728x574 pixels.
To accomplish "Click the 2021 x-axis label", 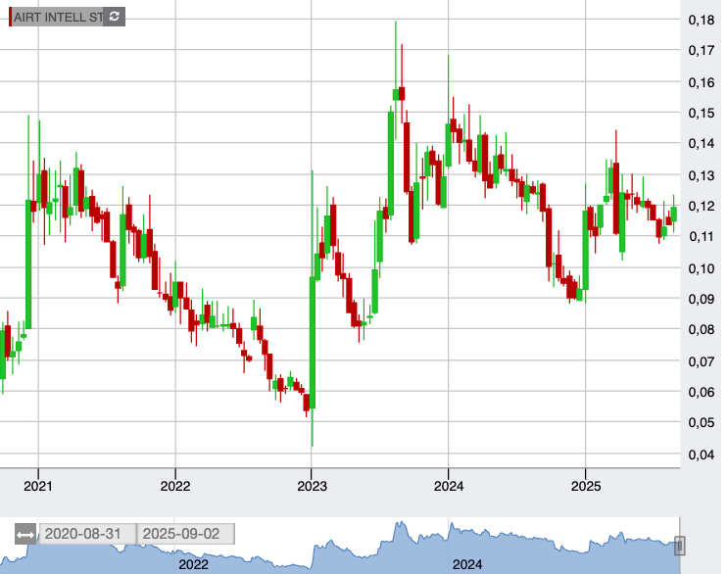I will point(38,486).
